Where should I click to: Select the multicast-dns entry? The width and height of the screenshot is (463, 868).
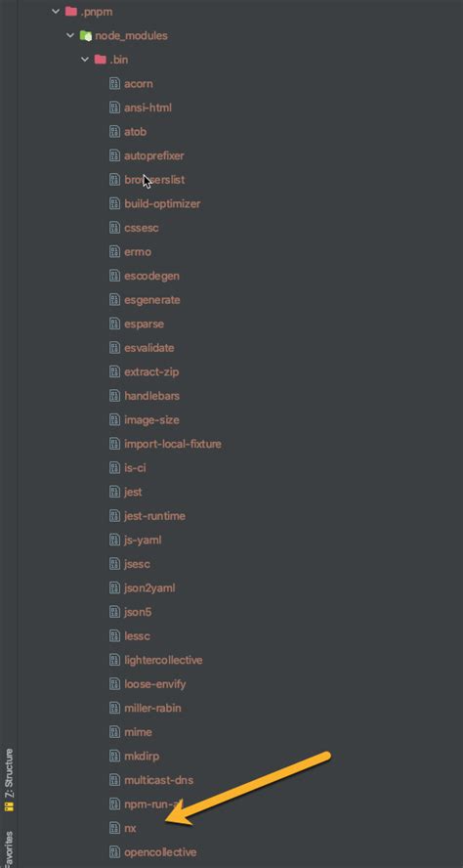tap(159, 780)
